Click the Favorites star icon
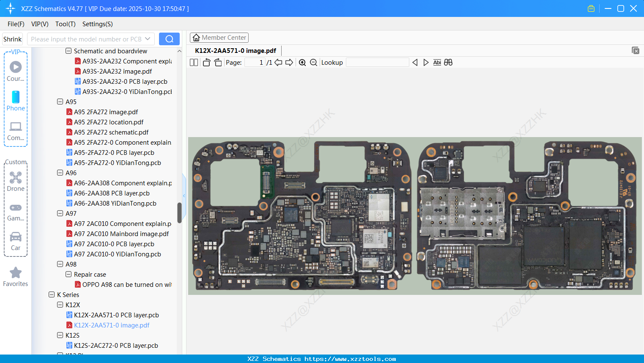The height and width of the screenshot is (363, 644). 15,273
